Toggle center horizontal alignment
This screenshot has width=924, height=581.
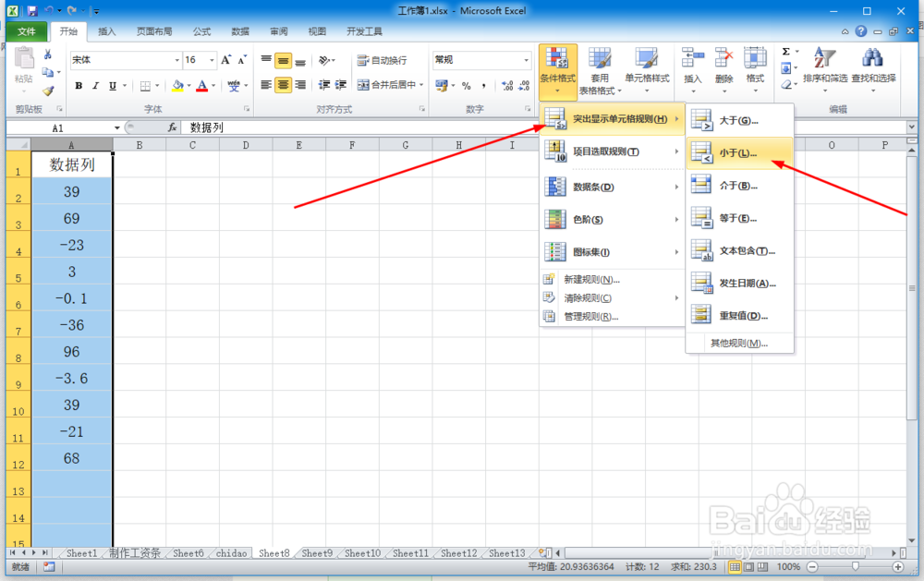(x=284, y=85)
